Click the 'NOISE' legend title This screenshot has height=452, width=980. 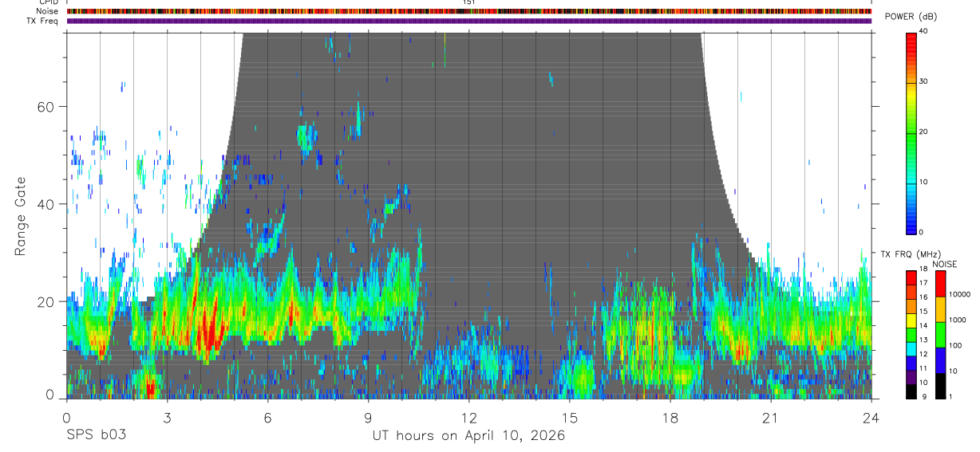click(x=944, y=265)
